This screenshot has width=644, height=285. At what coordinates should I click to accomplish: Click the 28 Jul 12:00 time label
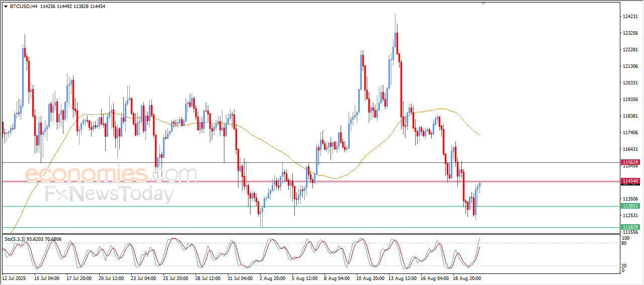[x=208, y=277]
